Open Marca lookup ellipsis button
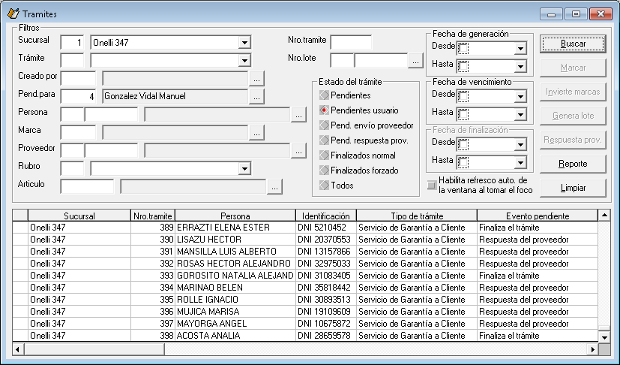This screenshot has height=365, width=620. click(257, 133)
